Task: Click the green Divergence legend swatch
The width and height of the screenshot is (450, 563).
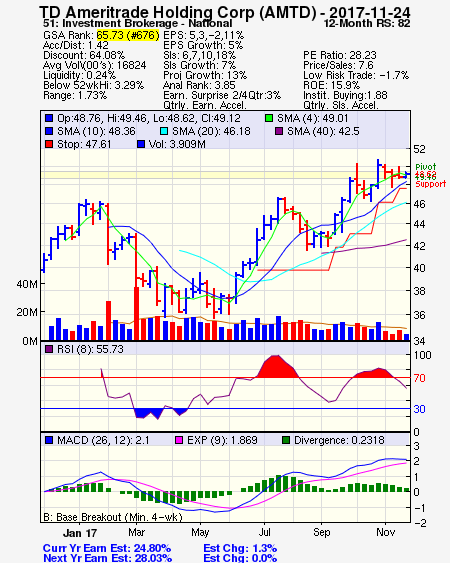Action: [286, 440]
